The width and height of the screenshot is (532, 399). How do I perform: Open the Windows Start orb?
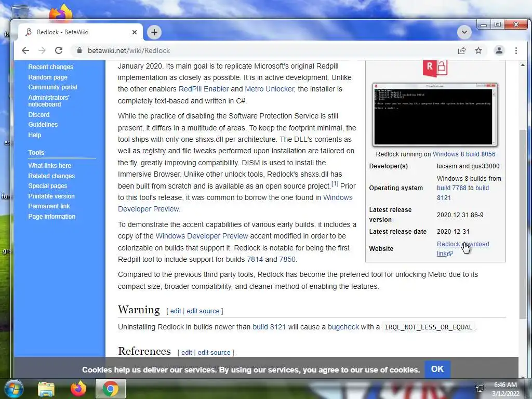pyautogui.click(x=14, y=389)
